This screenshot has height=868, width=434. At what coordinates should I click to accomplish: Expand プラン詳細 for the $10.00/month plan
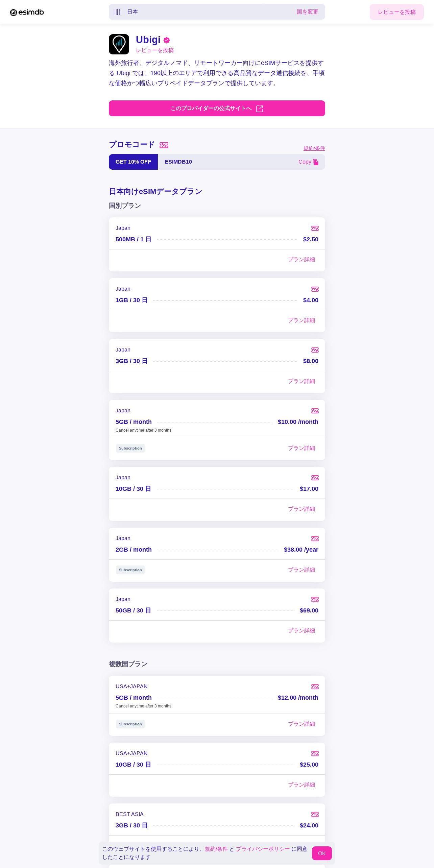[x=301, y=448]
